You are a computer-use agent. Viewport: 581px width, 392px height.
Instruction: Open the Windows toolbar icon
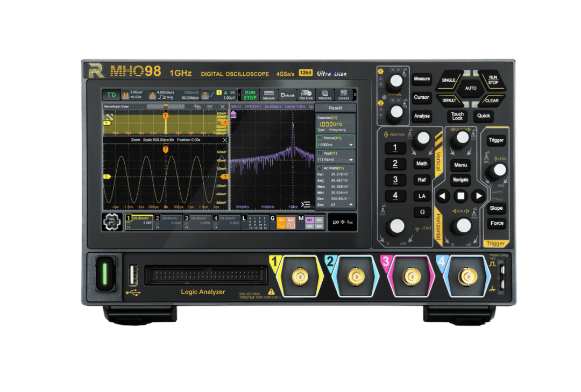coord(324,95)
